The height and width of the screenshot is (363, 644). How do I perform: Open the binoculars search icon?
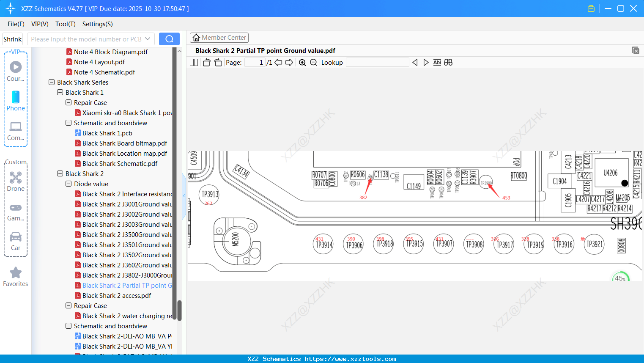448,63
